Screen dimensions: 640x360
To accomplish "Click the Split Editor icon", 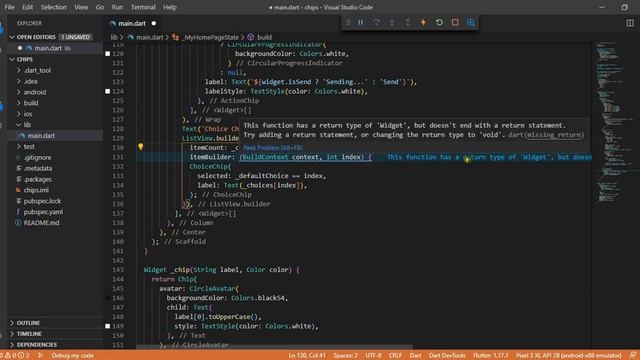I will [x=630, y=23].
